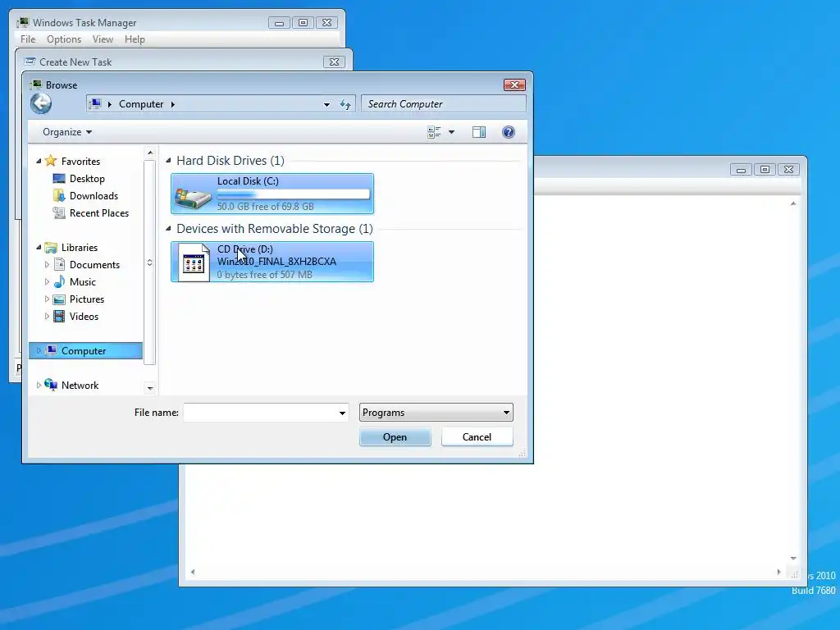Viewport: 840px width, 630px height.
Task: Select the CD Drive (D:) disc icon
Action: click(194, 262)
